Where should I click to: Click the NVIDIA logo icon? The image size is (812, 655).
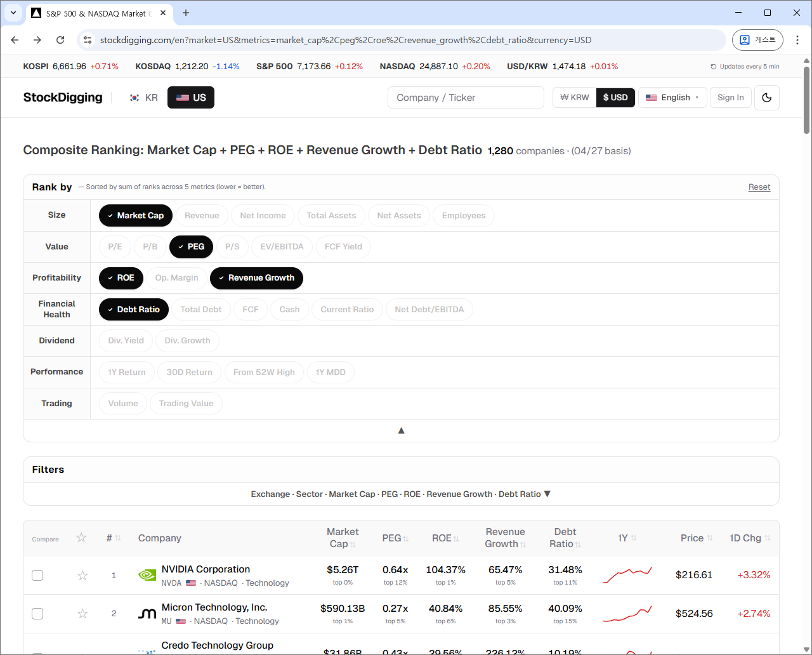click(147, 575)
